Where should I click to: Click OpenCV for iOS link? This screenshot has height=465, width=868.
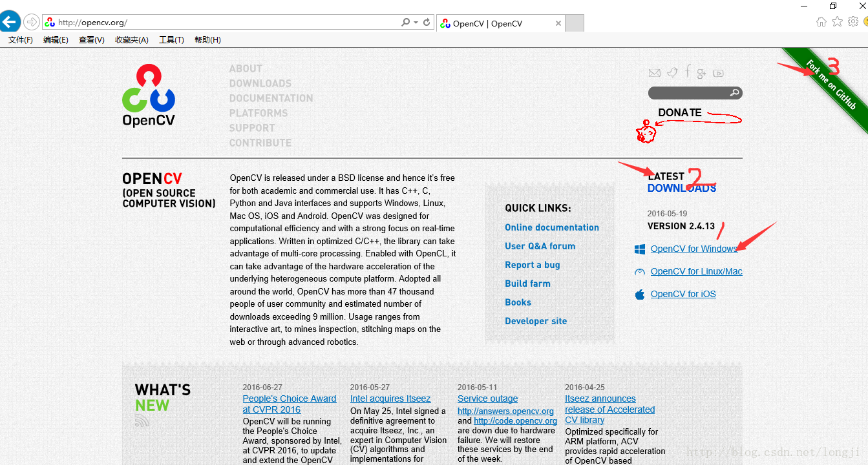tap(683, 294)
